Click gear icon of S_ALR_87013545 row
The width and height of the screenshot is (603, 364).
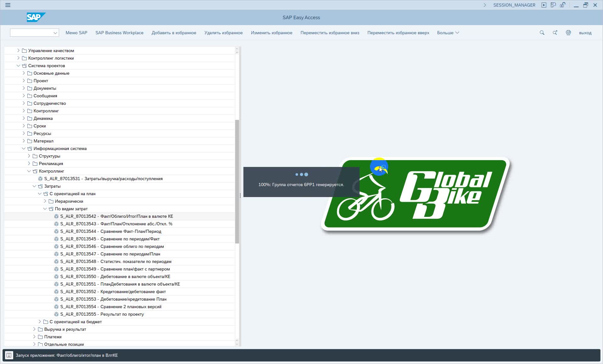pyautogui.click(x=57, y=239)
